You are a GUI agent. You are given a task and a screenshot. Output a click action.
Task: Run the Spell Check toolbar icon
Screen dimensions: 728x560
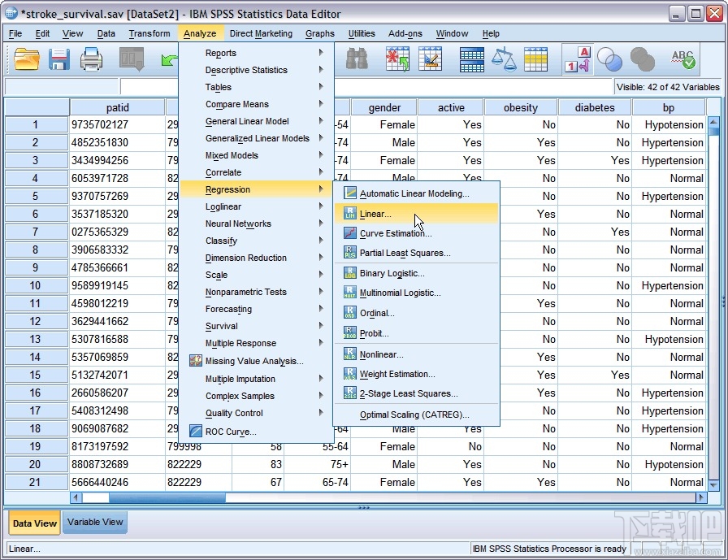[x=682, y=59]
